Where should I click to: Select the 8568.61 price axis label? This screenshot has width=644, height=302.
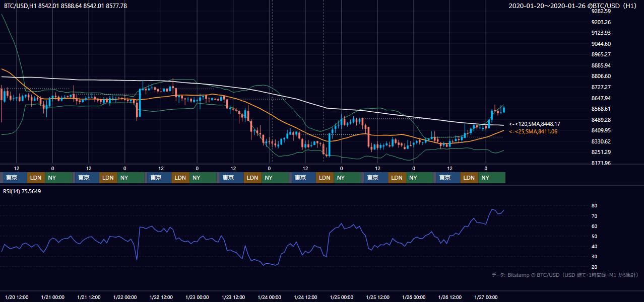pos(601,109)
